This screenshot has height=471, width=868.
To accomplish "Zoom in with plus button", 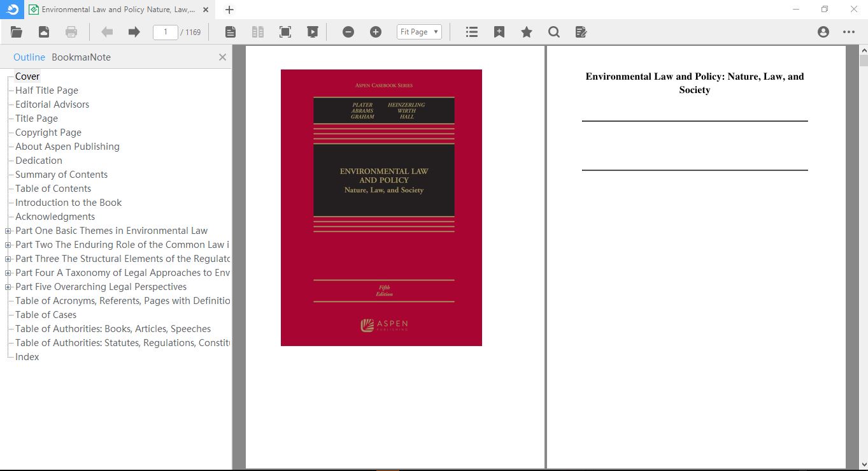I will tap(376, 32).
